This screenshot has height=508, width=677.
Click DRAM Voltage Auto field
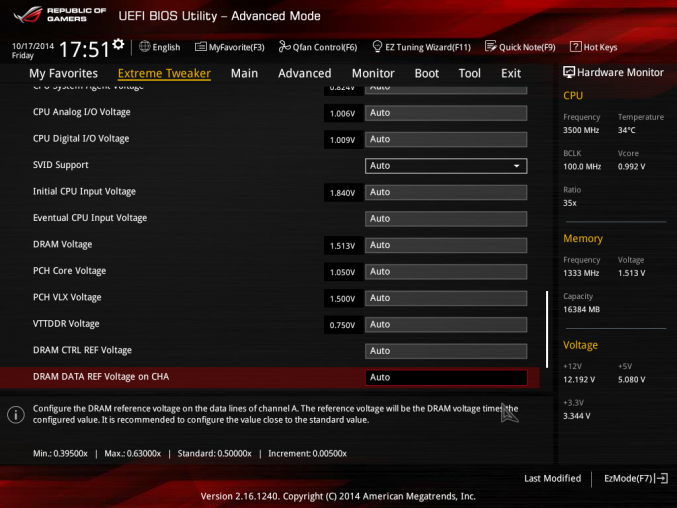point(446,245)
